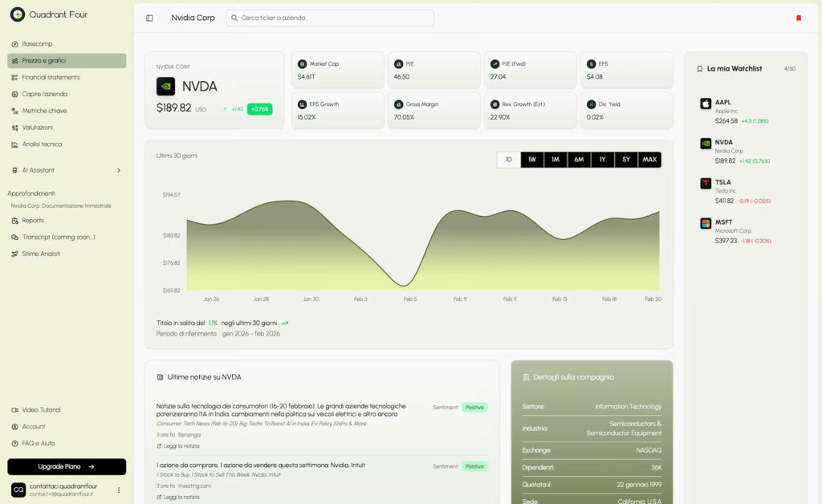Image resolution: width=822 pixels, height=504 pixels.
Task: Open user account three-dot menu
Action: [x=119, y=490]
